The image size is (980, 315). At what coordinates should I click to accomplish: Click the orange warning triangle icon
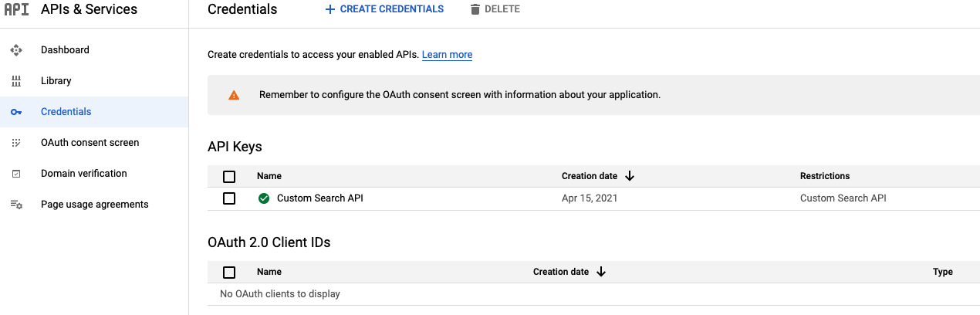click(x=234, y=95)
